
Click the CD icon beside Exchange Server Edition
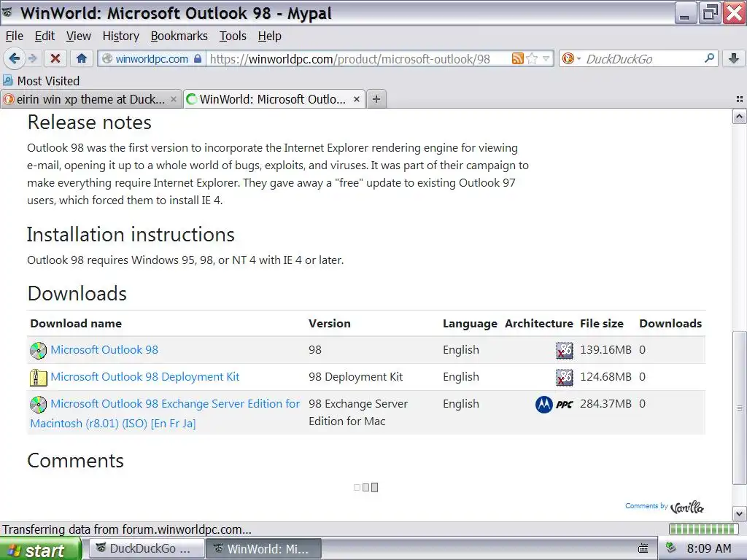click(x=38, y=404)
